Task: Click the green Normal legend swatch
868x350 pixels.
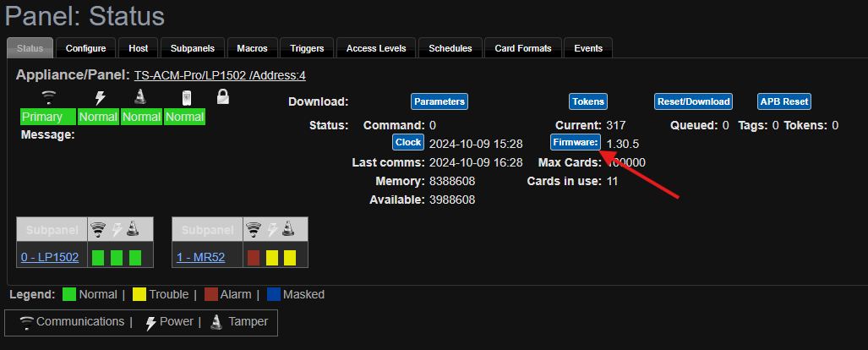Action: coord(69,294)
